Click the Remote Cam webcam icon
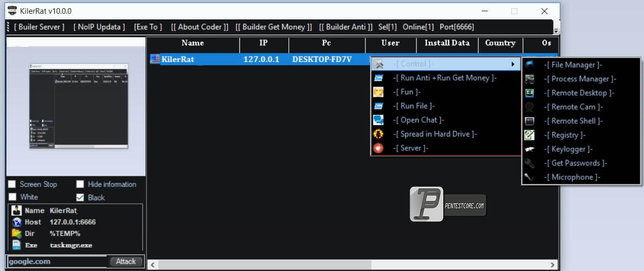This screenshot has width=644, height=271. 530,107
